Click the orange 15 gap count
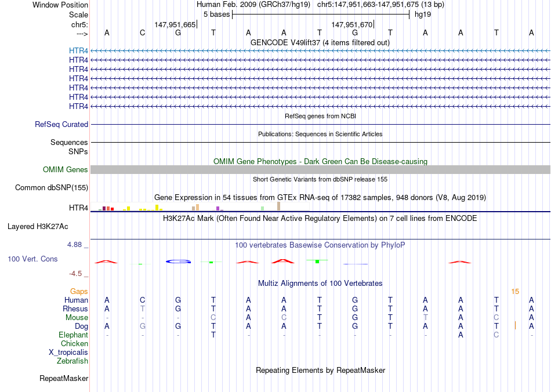Image resolution: width=551 pixels, height=392 pixels. point(515,291)
